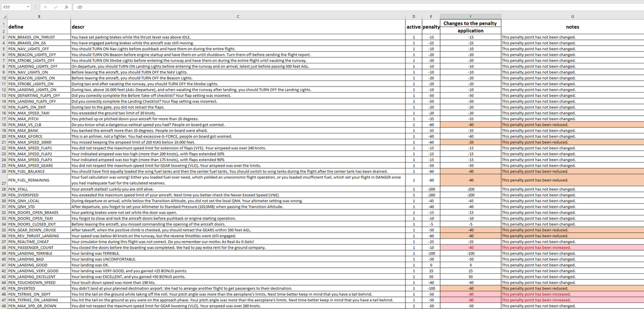Select cell PEN_MAX_PITCH
Screen dimensions: 644x309
(39, 119)
